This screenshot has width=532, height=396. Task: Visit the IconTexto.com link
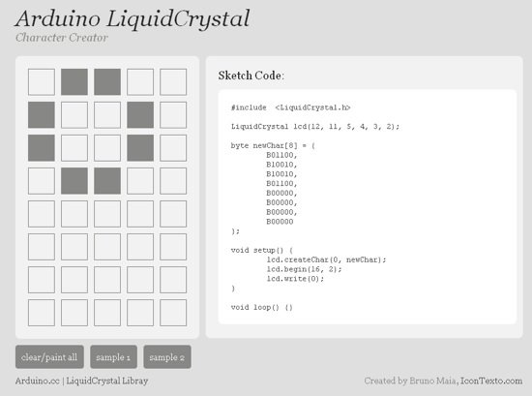click(x=491, y=381)
